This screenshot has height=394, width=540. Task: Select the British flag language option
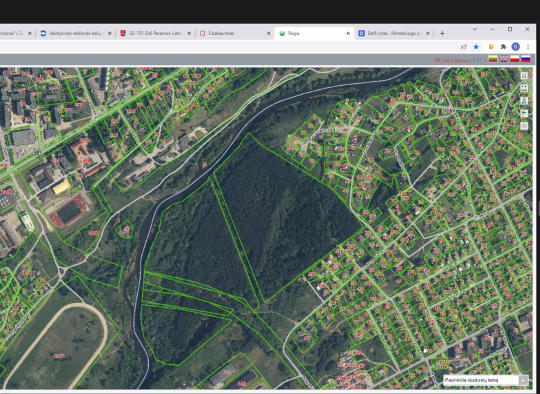504,59
